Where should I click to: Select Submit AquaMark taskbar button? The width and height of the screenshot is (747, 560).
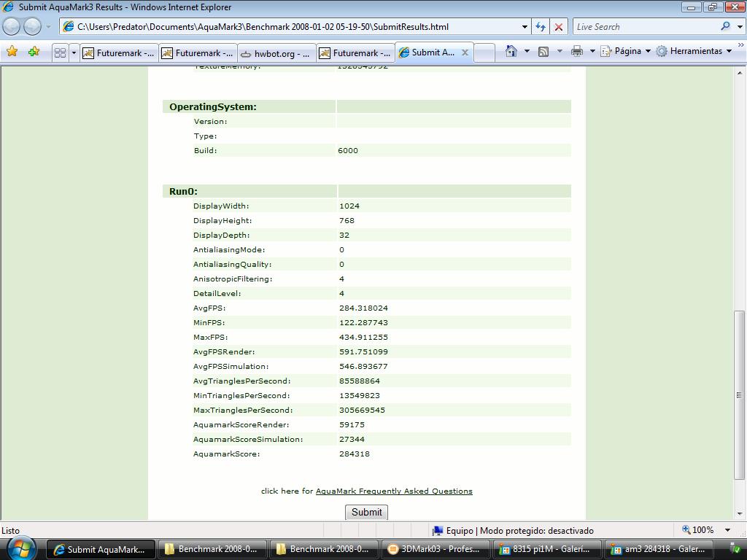pos(101,549)
